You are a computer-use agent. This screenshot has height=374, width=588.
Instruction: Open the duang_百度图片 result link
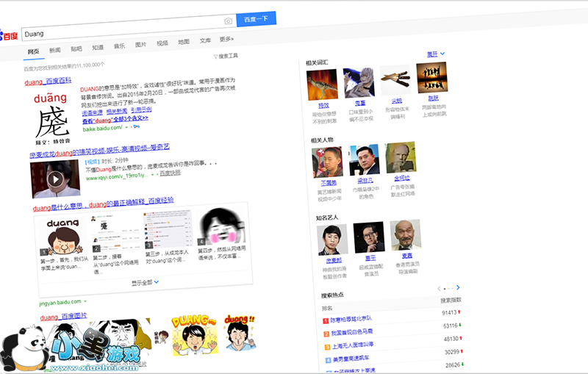coord(63,317)
